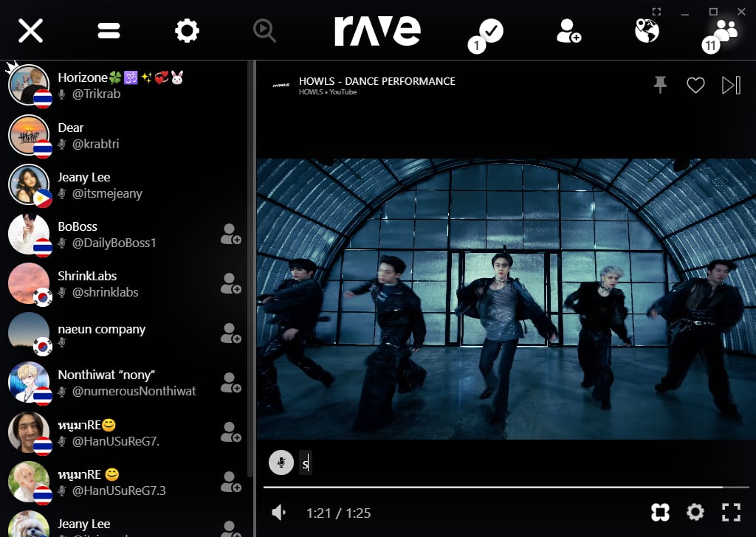This screenshot has height=537, width=756.
Task: Seek on the video progress bar
Action: pyautogui.click(x=506, y=488)
